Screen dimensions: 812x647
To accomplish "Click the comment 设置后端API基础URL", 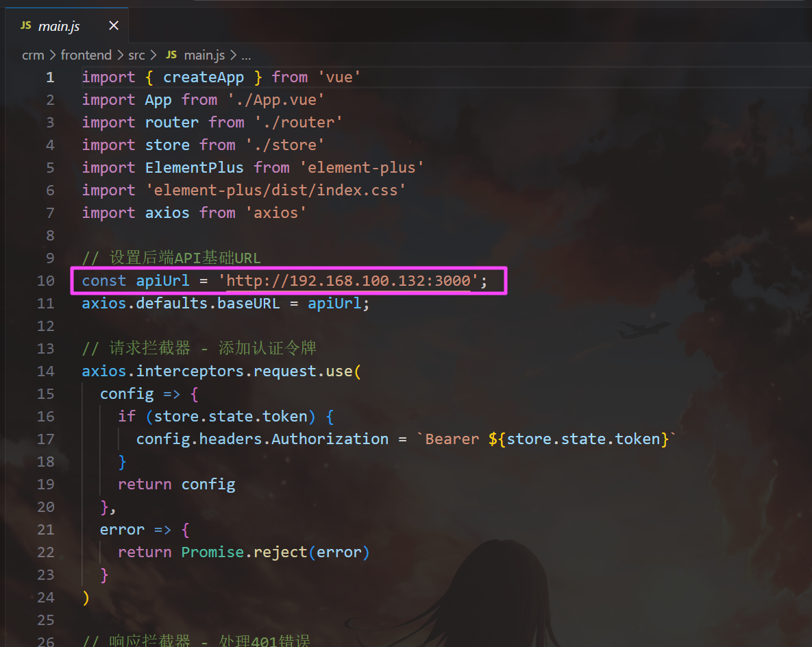I will 171,258.
